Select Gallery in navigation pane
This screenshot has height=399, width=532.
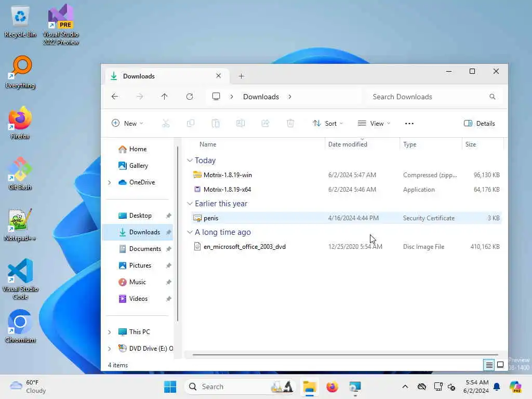tap(138, 166)
